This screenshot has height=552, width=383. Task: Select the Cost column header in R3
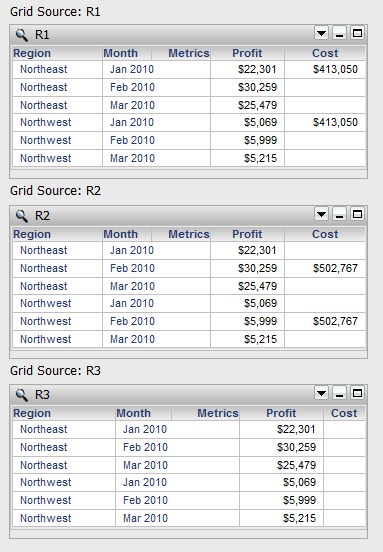tap(344, 413)
